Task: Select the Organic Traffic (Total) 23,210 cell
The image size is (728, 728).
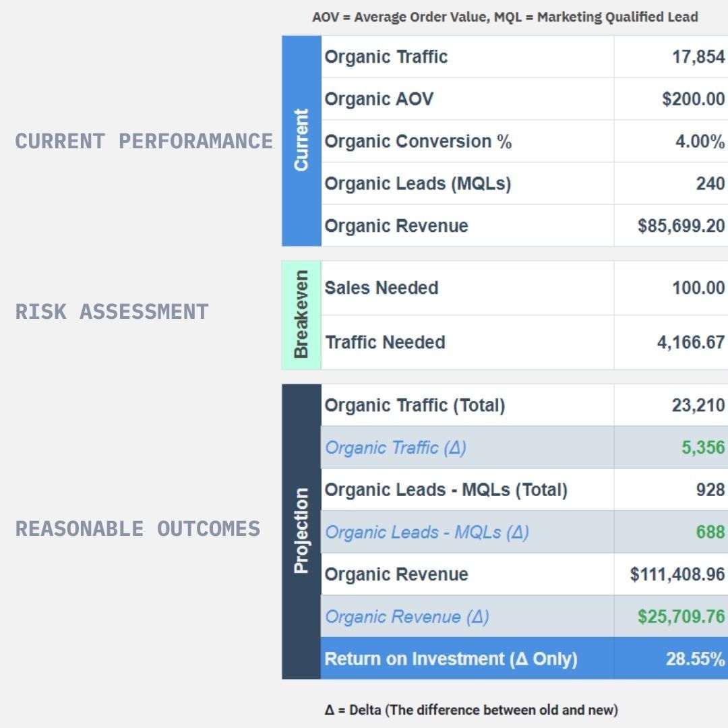Action: [671, 405]
